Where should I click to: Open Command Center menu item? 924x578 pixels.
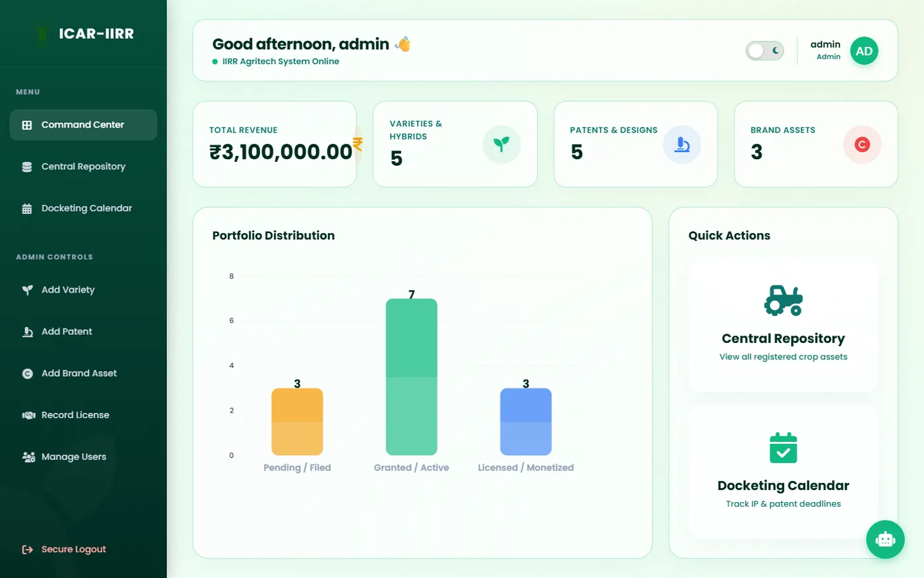pos(83,125)
